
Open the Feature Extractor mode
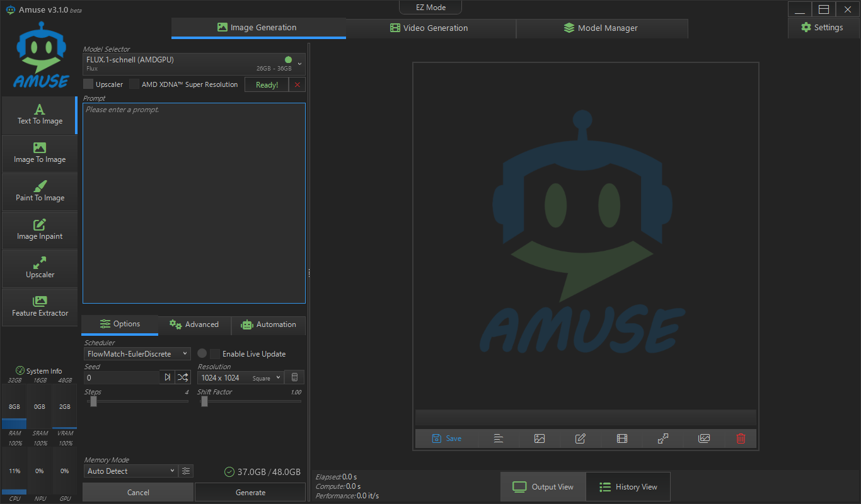click(x=40, y=307)
